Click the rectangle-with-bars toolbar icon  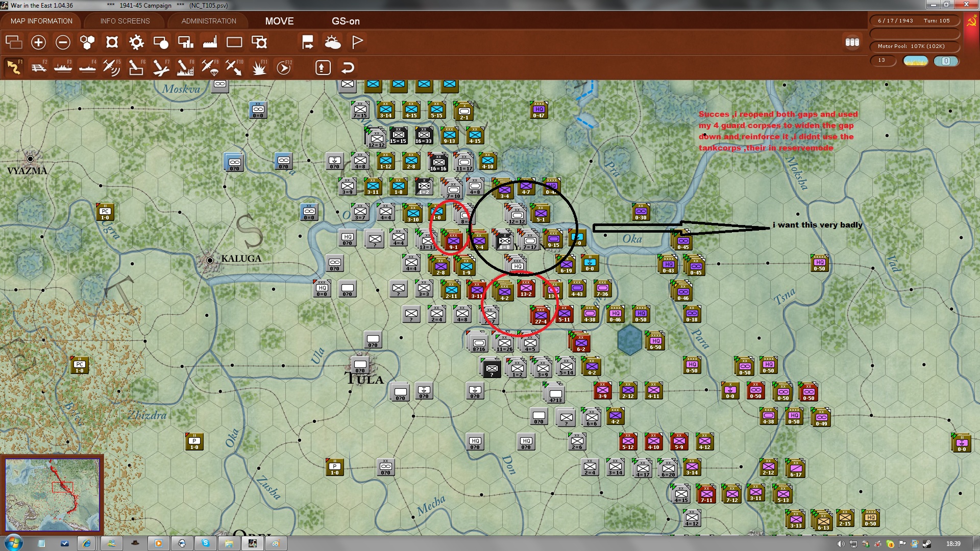tap(185, 42)
